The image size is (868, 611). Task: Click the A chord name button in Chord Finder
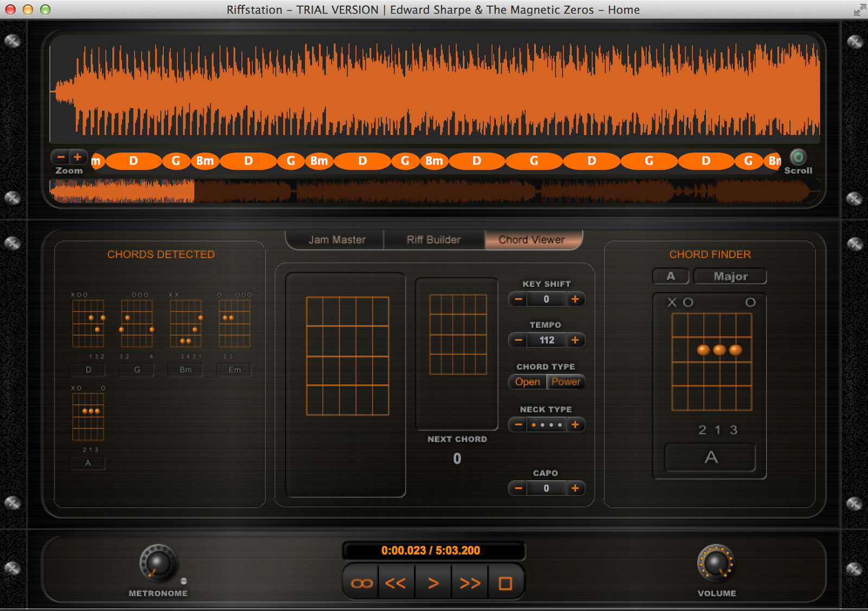point(710,457)
